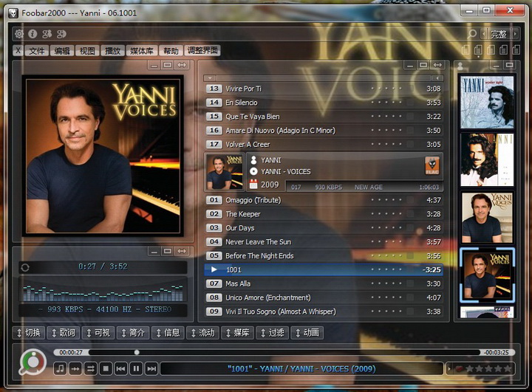This screenshot has height=392, width=532.
Task: Pause the current track
Action: click(x=136, y=368)
